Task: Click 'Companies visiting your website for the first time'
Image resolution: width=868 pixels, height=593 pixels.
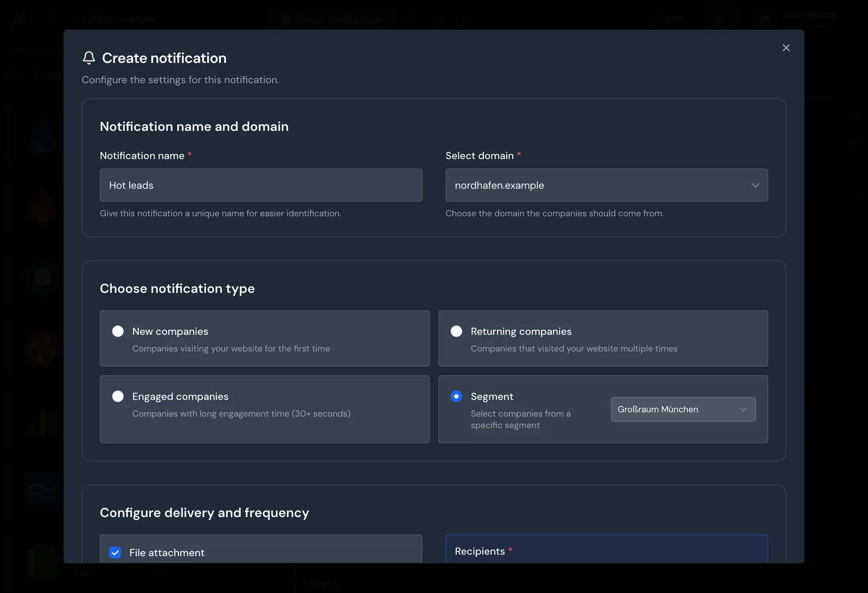Action: tap(231, 348)
